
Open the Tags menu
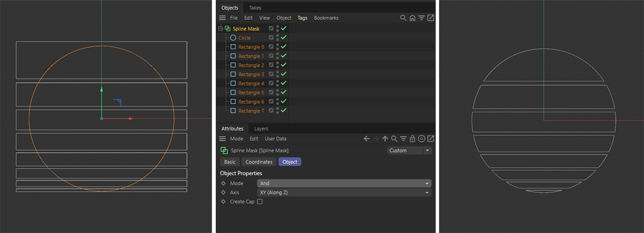point(303,18)
